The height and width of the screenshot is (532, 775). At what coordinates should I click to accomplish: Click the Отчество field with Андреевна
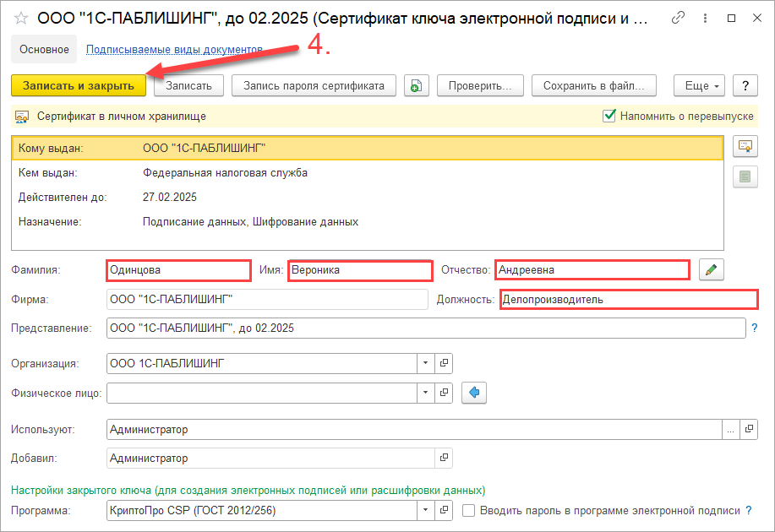pos(592,269)
